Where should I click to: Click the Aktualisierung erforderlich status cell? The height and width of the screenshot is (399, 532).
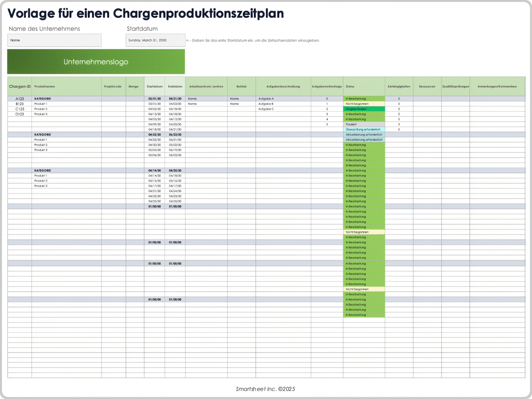pyautogui.click(x=364, y=134)
